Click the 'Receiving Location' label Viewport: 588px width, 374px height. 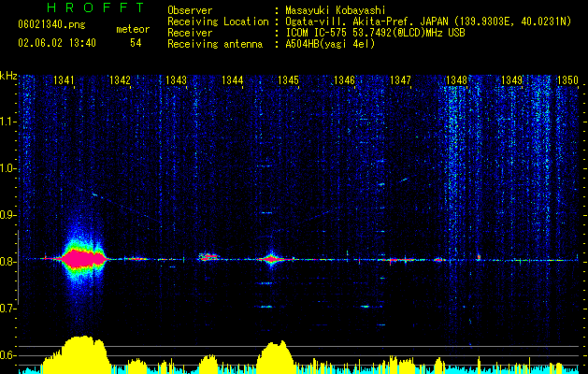point(218,22)
